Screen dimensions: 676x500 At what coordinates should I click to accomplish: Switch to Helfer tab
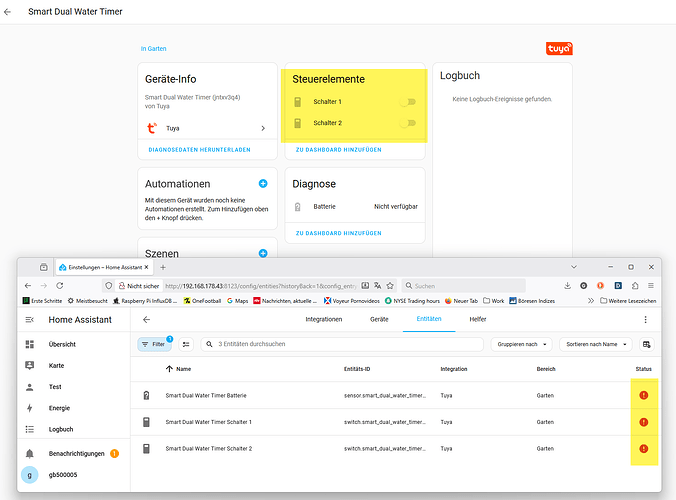pos(478,319)
